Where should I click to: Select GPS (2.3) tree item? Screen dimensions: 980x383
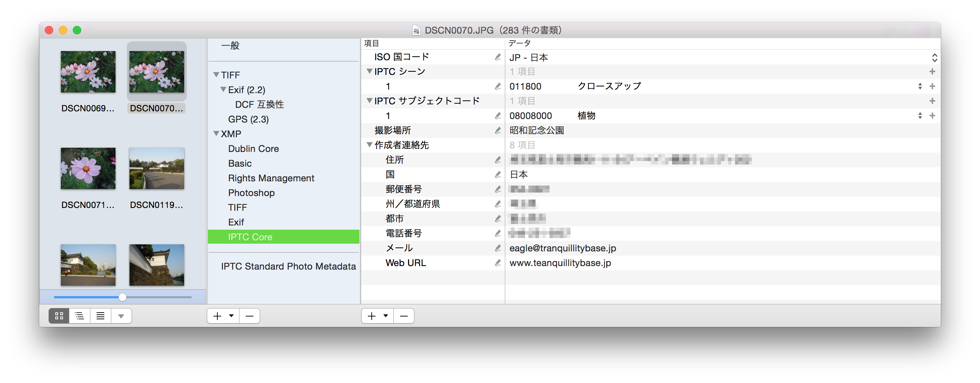click(248, 119)
